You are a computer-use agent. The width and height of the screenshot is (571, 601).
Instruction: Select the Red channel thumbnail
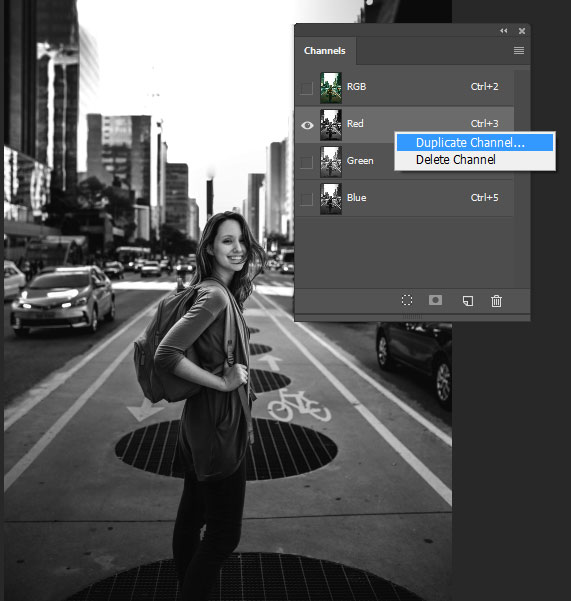331,125
